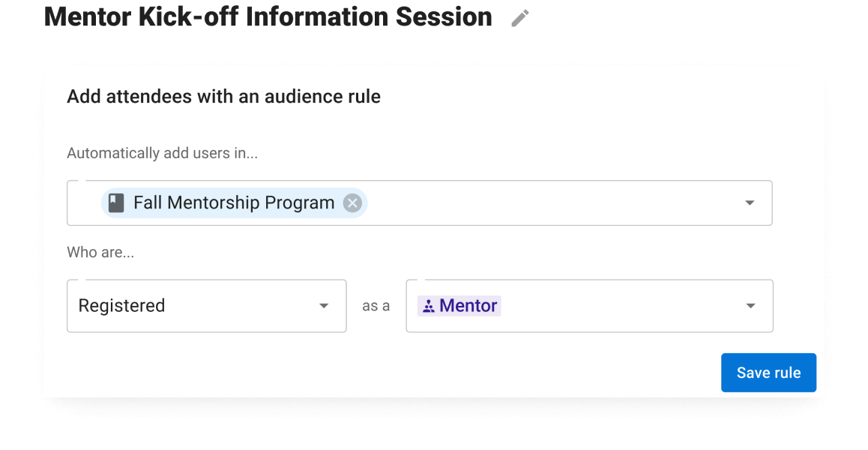Click empty space in program input field
868x450 pixels.
point(554,202)
